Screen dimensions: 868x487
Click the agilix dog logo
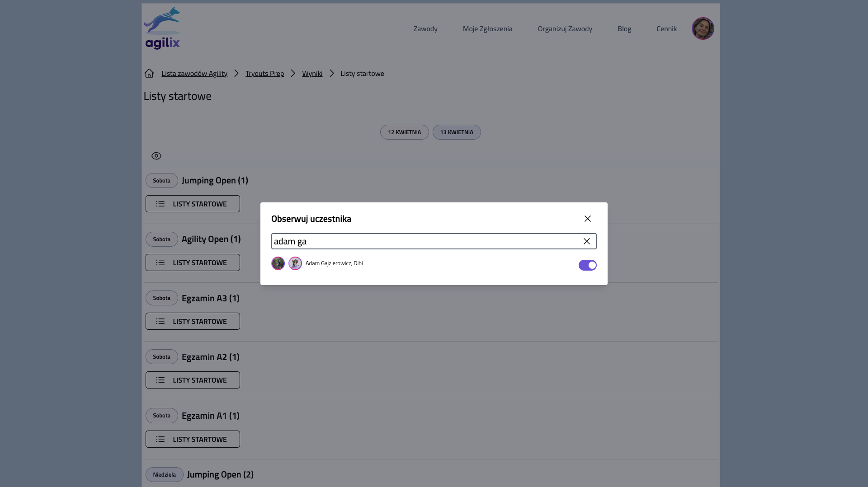[x=162, y=28]
